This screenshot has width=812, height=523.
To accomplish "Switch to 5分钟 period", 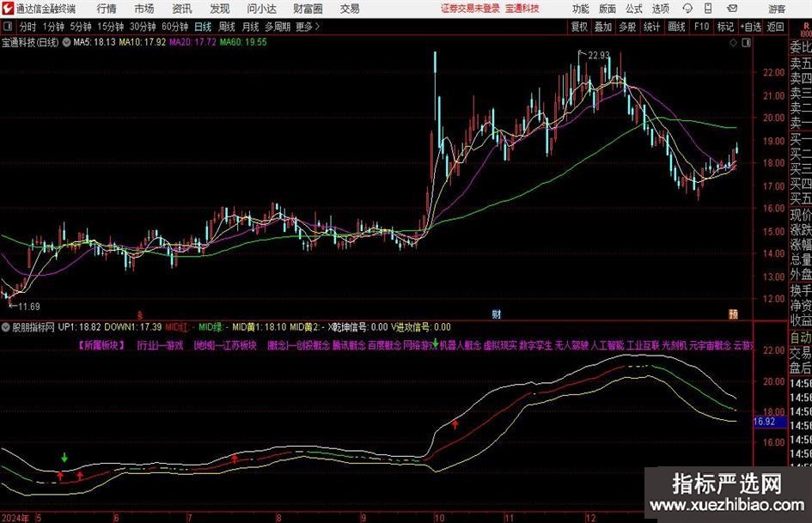I will point(81,27).
